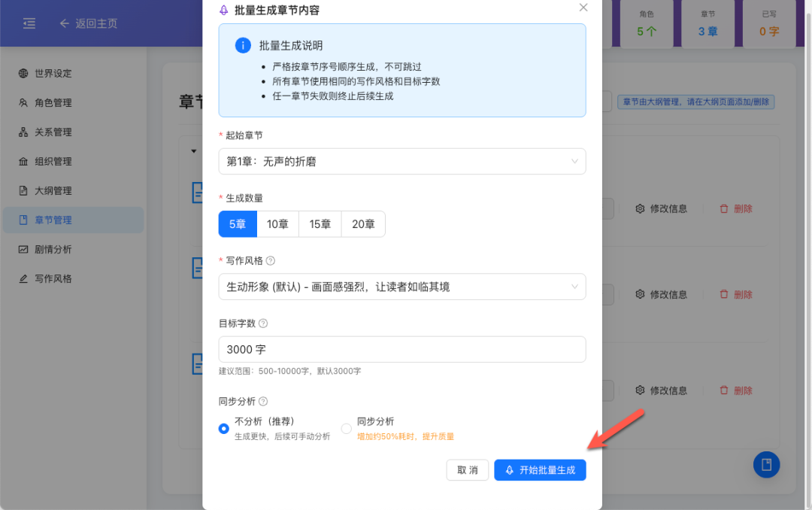Click the sidebar collapse icon top left
The width and height of the screenshot is (812, 510).
tap(29, 23)
